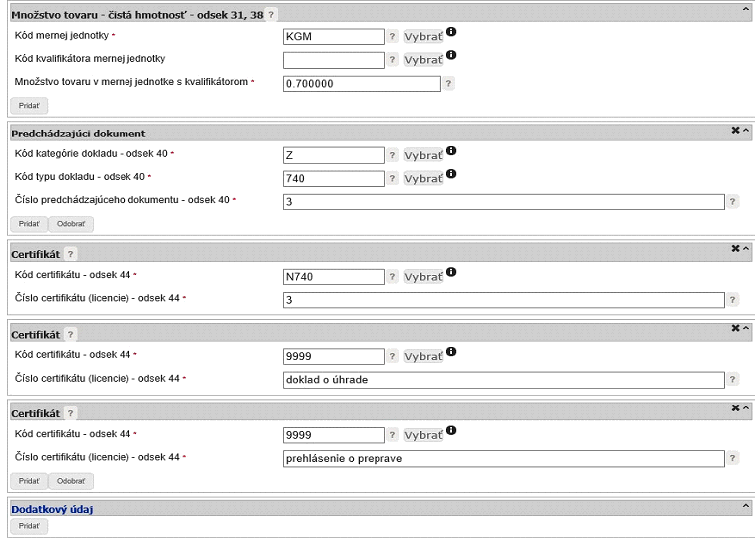The width and height of the screenshot is (756, 541).
Task: Click the certificate code field containing N740
Action: pos(334,276)
